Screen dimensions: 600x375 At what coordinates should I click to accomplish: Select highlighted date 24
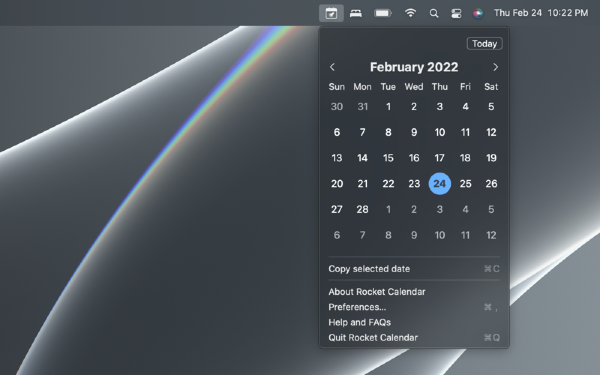pos(440,184)
